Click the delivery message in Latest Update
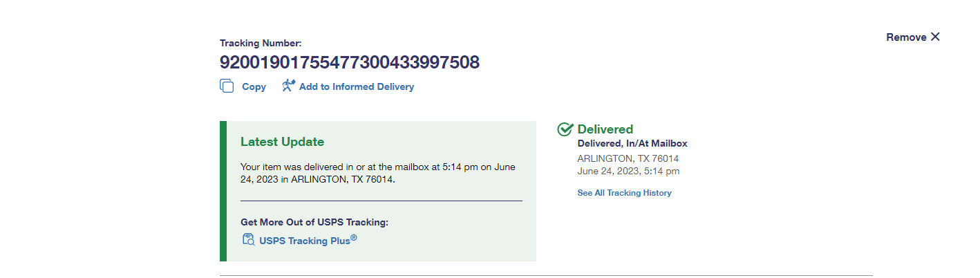The height and width of the screenshot is (278, 980). tap(377, 173)
